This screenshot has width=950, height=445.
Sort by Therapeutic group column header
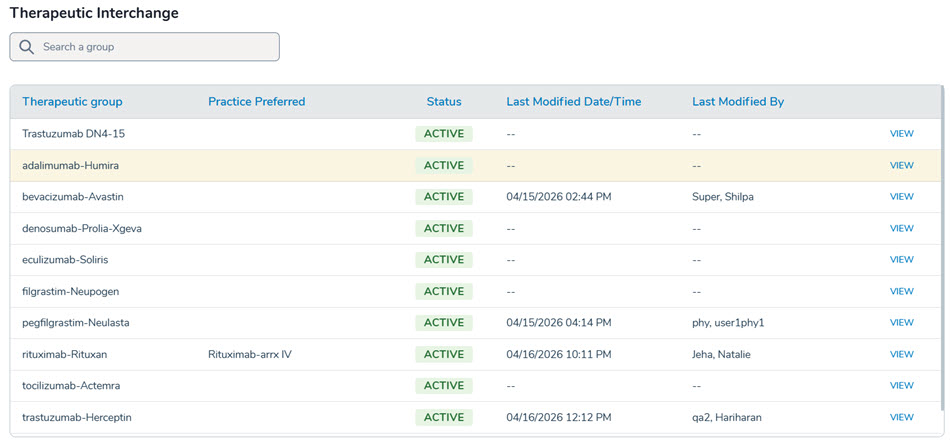coord(72,102)
